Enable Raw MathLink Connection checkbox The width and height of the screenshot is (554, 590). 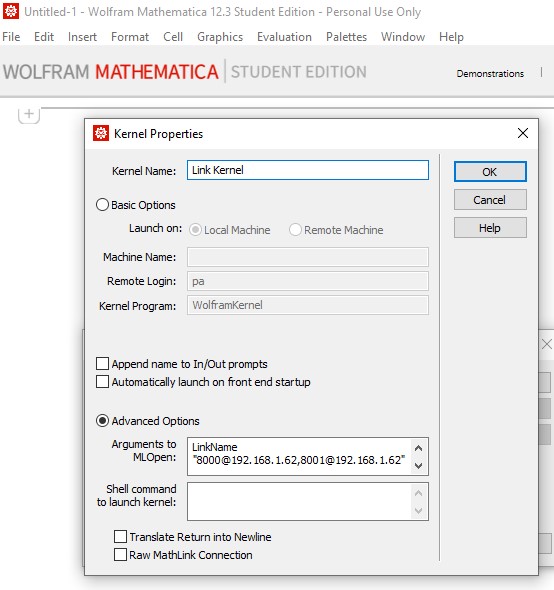coord(120,555)
